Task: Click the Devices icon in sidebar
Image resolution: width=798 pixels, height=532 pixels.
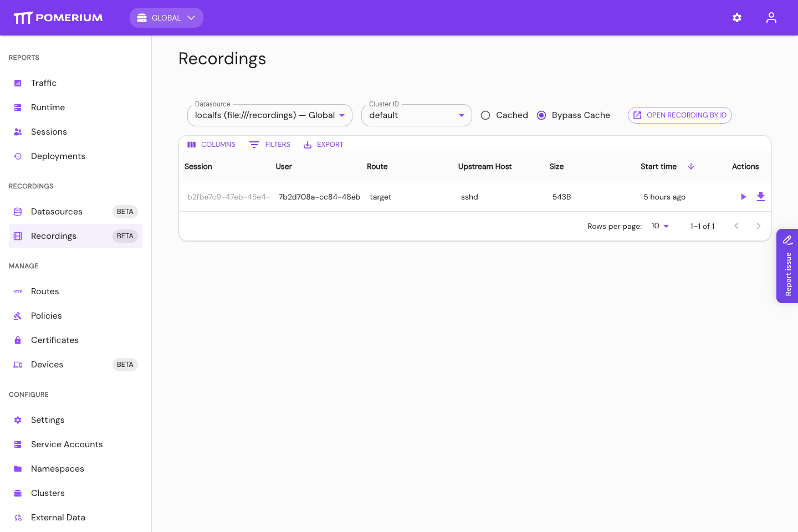Action: 18,365
